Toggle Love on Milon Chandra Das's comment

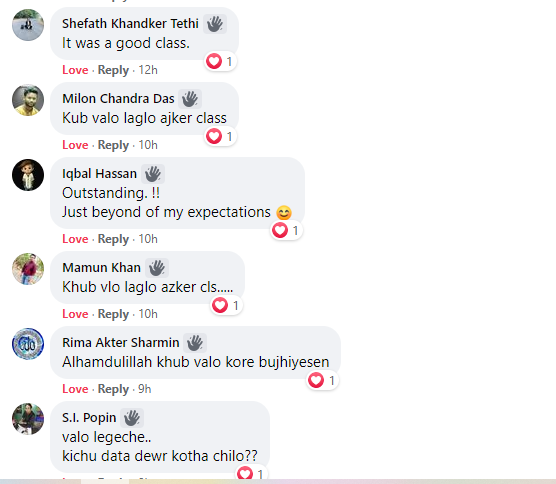tap(75, 145)
